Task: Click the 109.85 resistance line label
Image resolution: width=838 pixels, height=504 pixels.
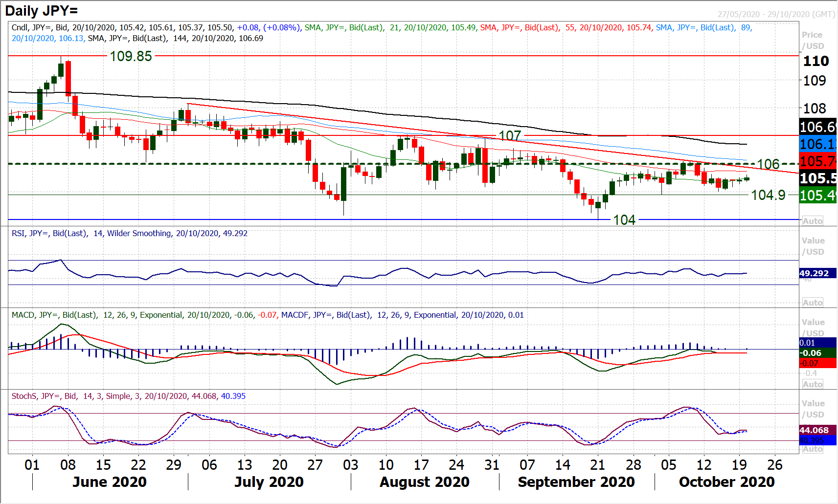Action: 131,56
